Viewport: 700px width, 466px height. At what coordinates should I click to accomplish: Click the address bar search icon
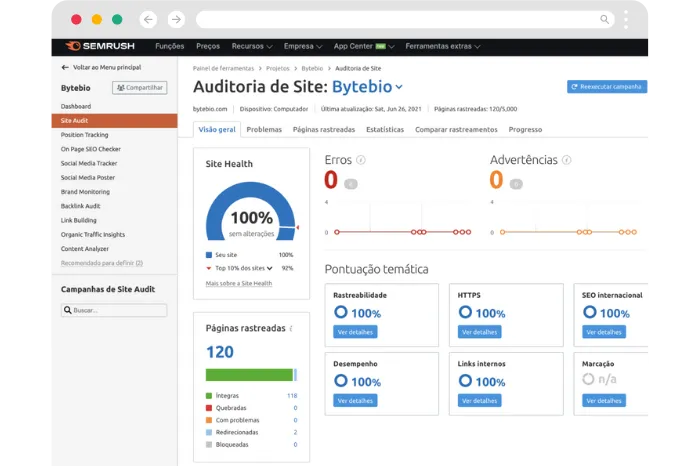[604, 19]
